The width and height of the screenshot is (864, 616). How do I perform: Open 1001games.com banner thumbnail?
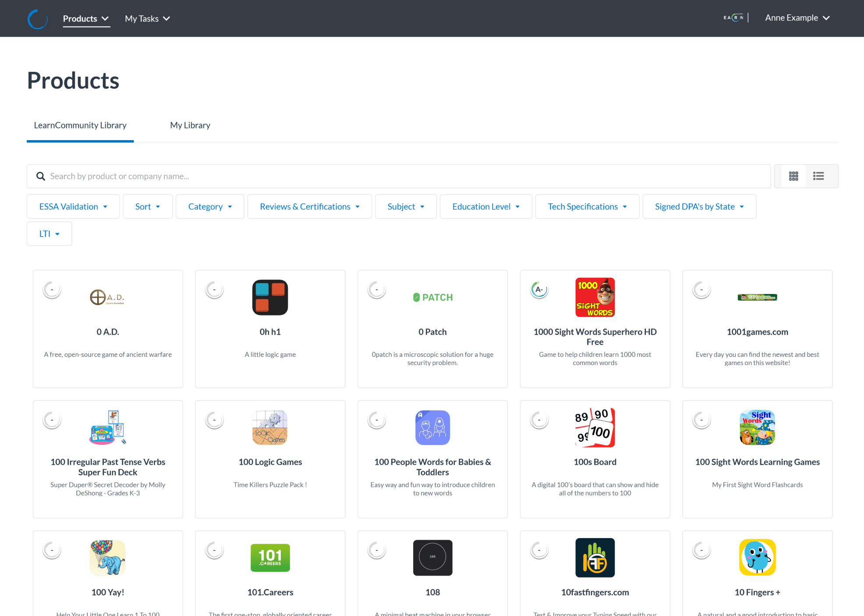757,297
